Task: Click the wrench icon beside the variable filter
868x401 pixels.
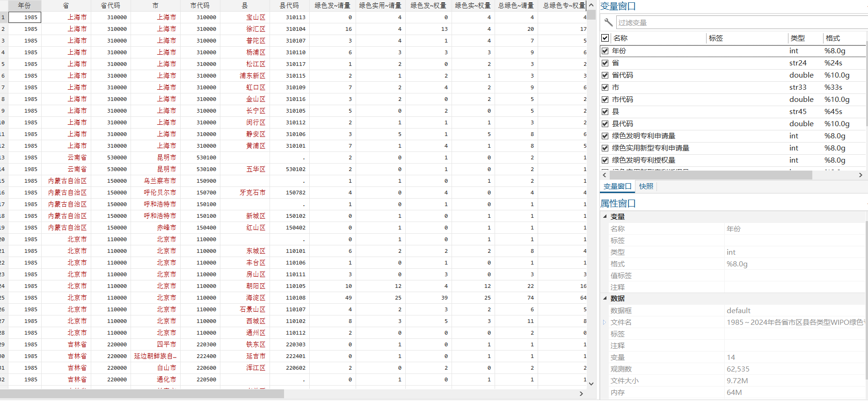Action: [608, 22]
